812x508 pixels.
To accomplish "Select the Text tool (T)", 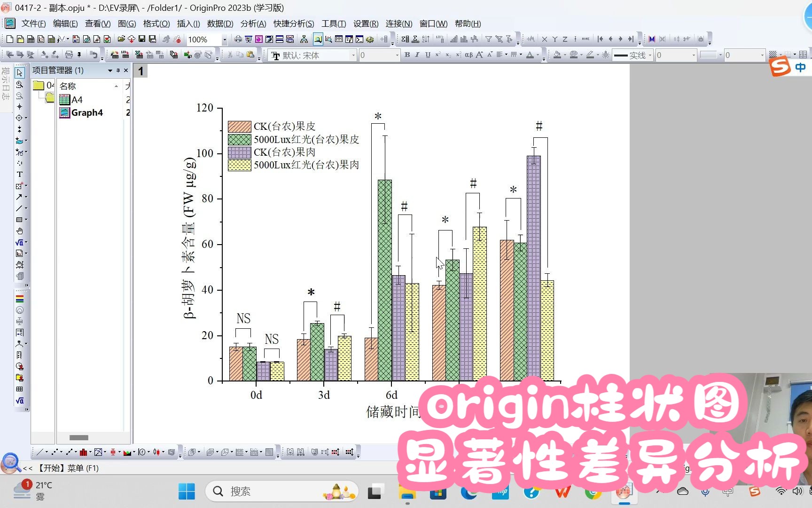I will [x=19, y=175].
